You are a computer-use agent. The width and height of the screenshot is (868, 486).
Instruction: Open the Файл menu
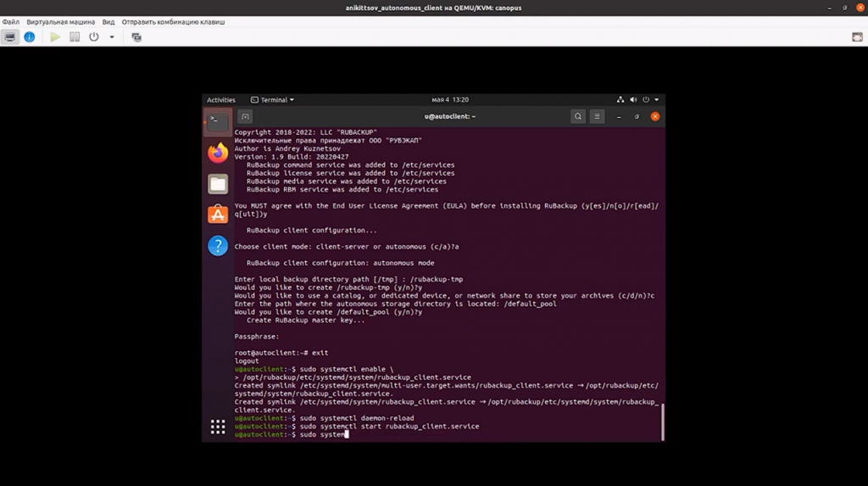10,22
